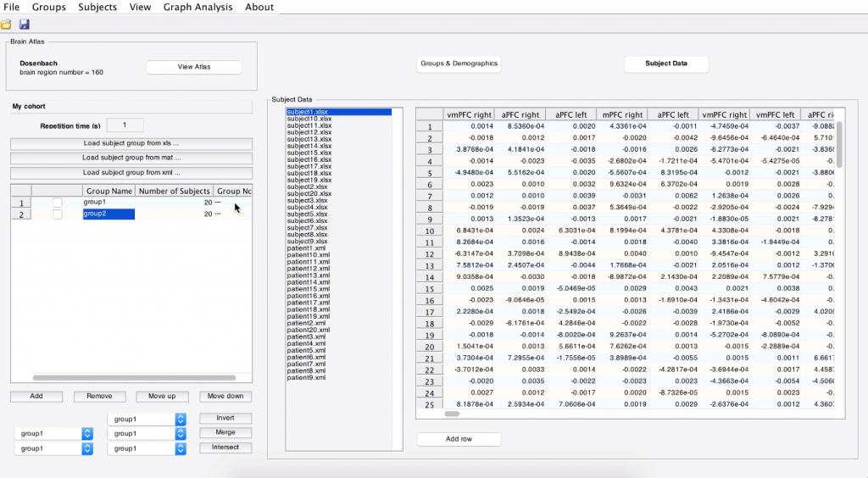Open the Subjects menu

click(x=97, y=7)
